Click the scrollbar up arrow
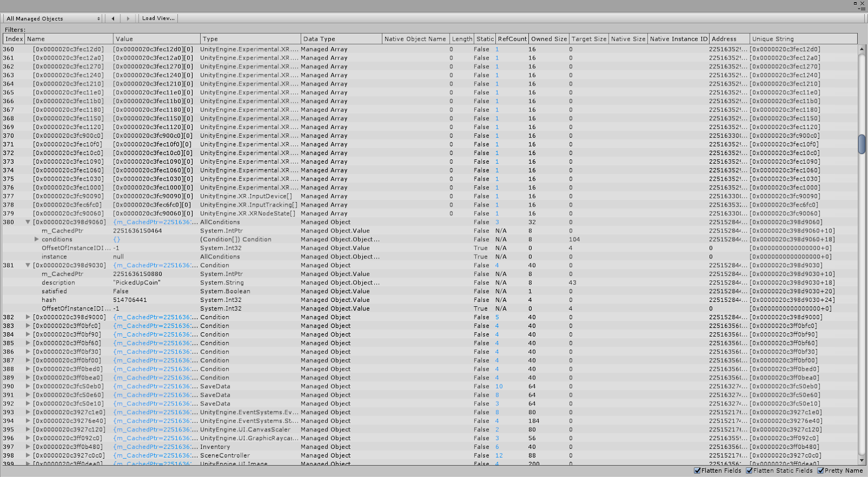This screenshot has width=868, height=477. (x=861, y=49)
